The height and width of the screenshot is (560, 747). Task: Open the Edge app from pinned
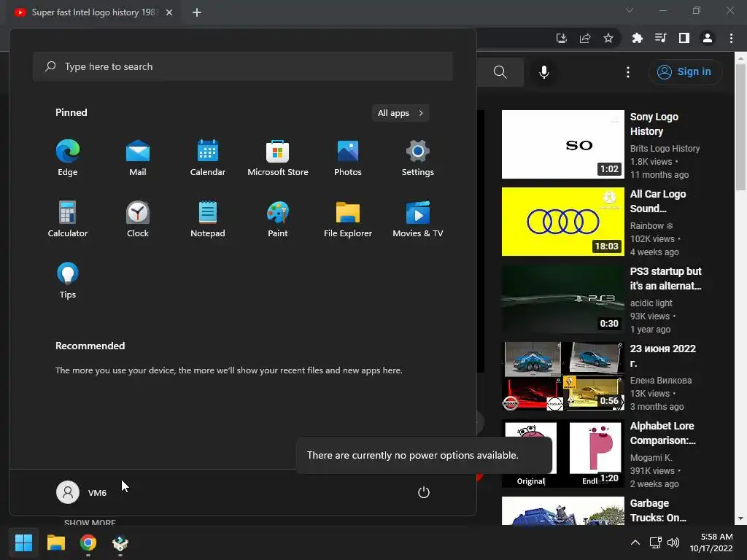[x=68, y=158]
